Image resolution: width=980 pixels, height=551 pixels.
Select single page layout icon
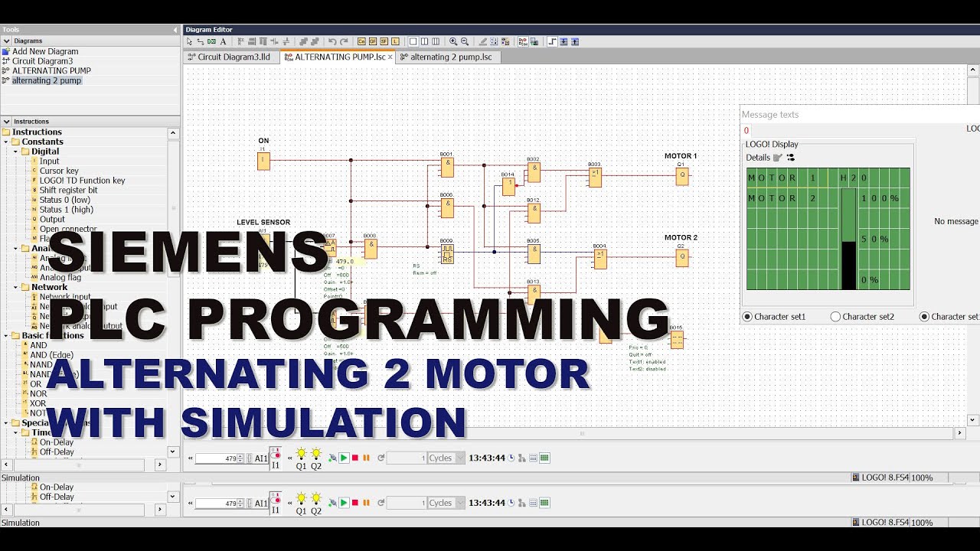[413, 41]
